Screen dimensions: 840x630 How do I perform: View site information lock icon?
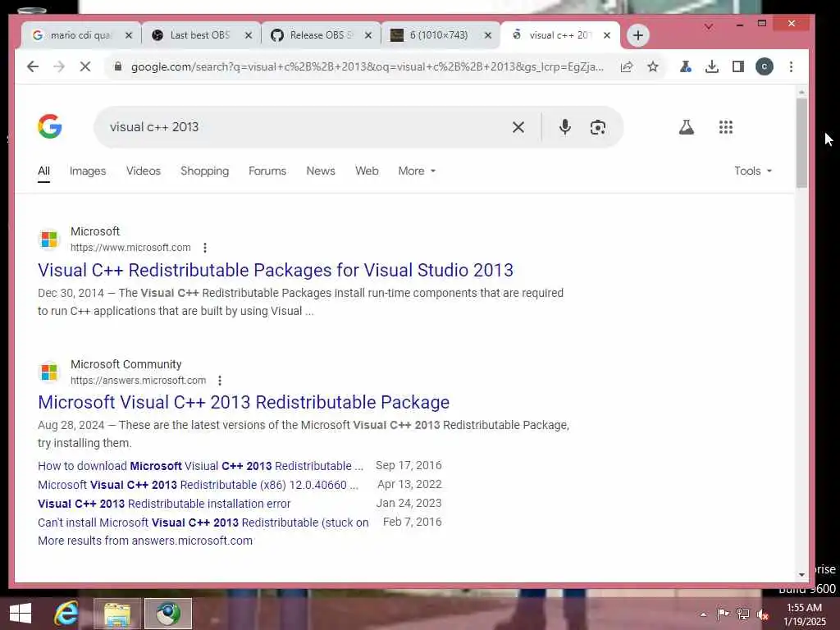click(118, 66)
